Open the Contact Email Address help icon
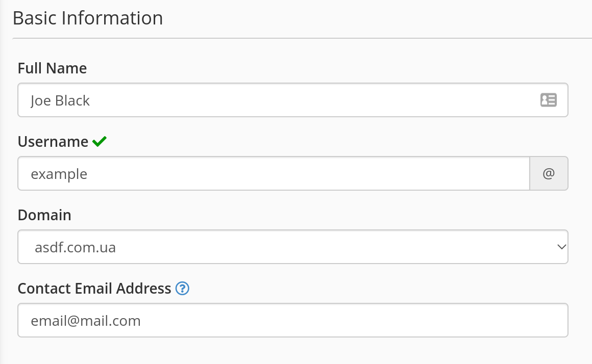The width and height of the screenshot is (592, 364). (182, 289)
